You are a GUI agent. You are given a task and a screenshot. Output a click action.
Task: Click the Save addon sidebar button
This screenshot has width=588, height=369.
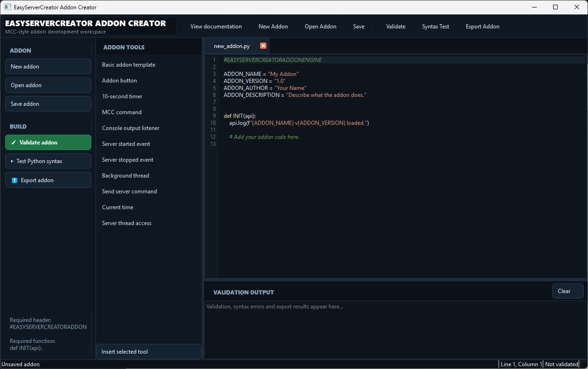[48, 104]
